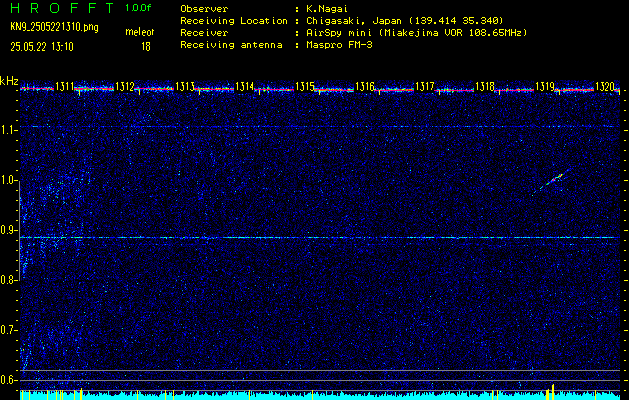629x400 pixels.
Task: Click the 1318 time marker
Action: (485, 86)
